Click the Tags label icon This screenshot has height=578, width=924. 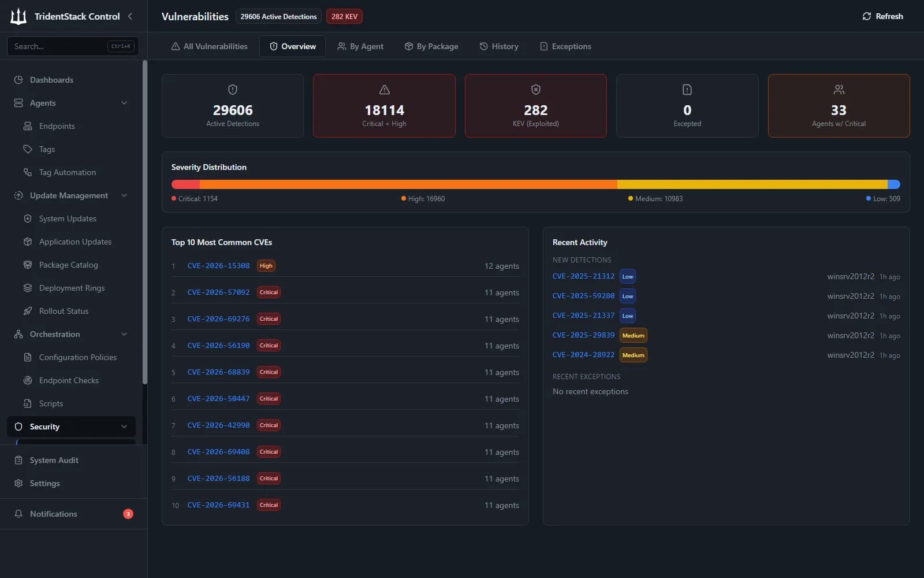(x=27, y=149)
